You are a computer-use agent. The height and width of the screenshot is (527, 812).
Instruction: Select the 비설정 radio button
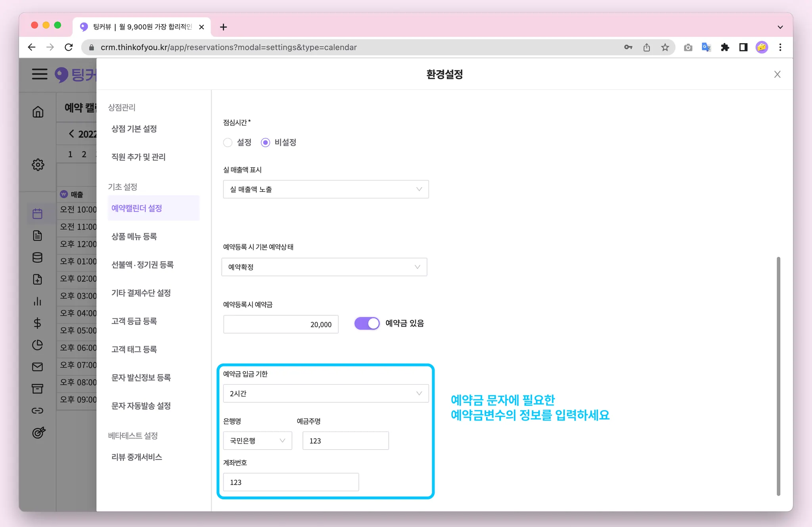[265, 142]
